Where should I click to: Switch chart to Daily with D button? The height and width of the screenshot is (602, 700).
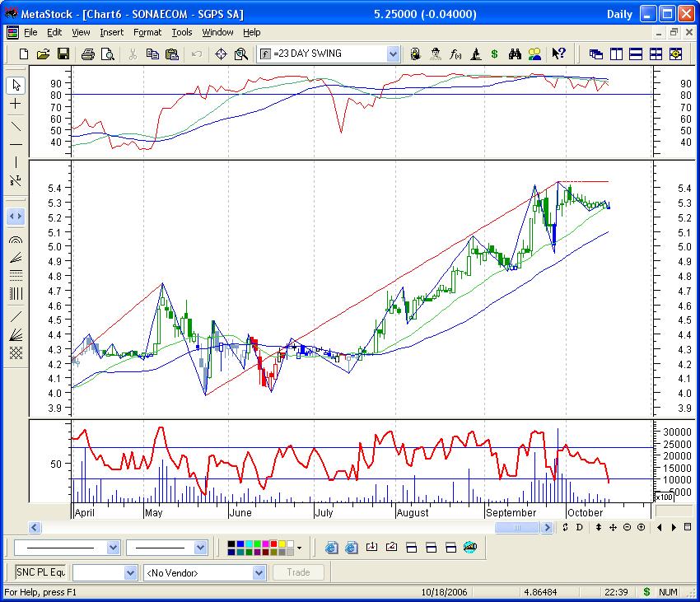578,528
